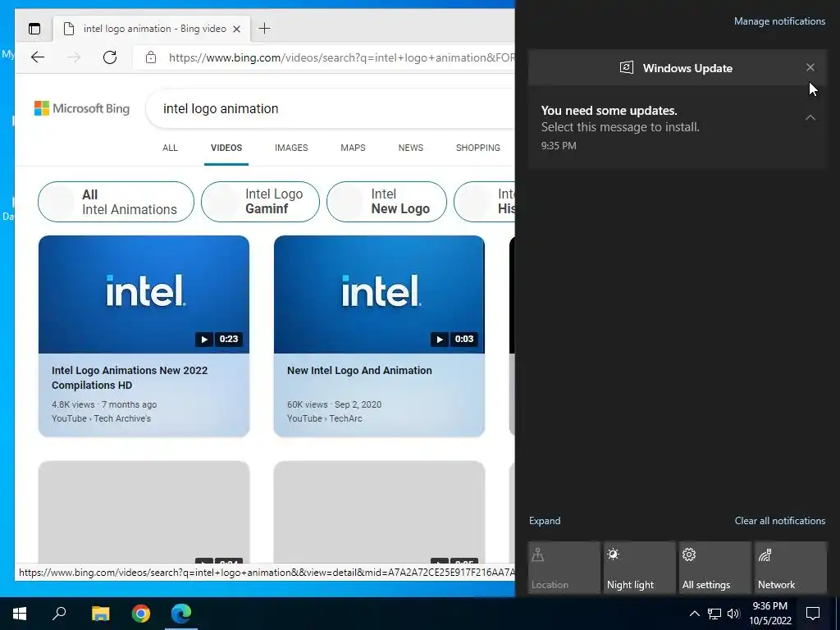Click the Microsoft Bing logo
840x630 pixels.
coord(82,109)
